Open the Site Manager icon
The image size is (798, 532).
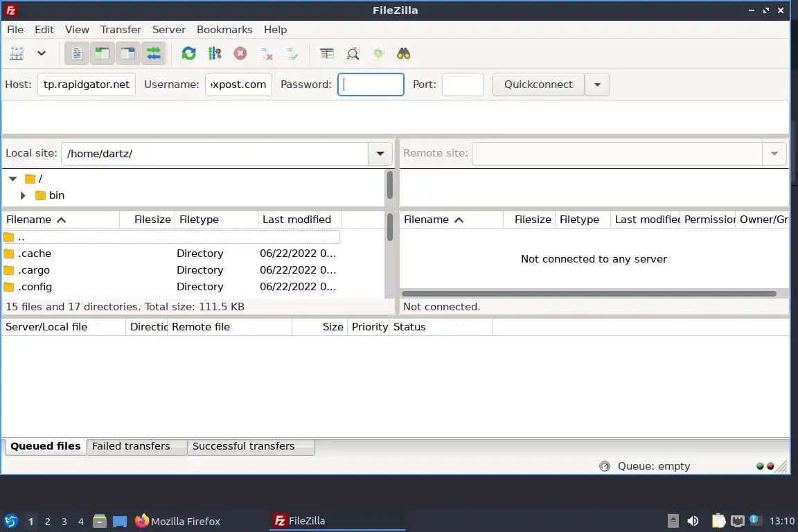click(17, 53)
